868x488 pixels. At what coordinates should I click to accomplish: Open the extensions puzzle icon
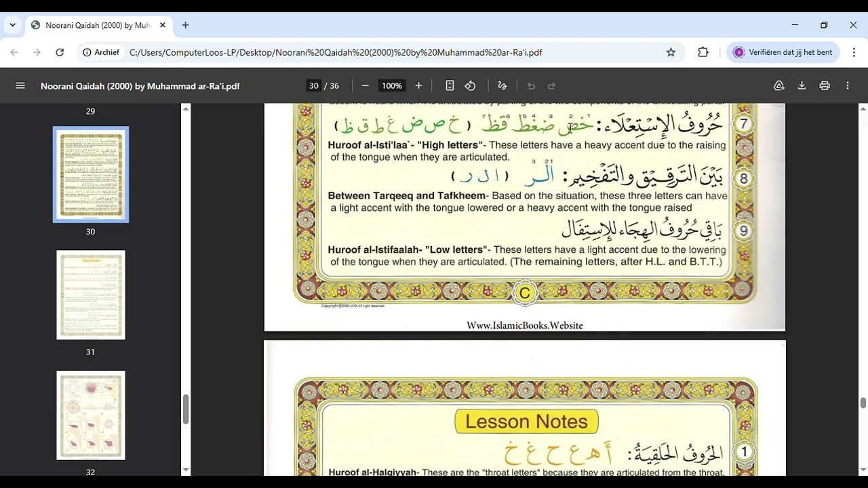(x=703, y=52)
